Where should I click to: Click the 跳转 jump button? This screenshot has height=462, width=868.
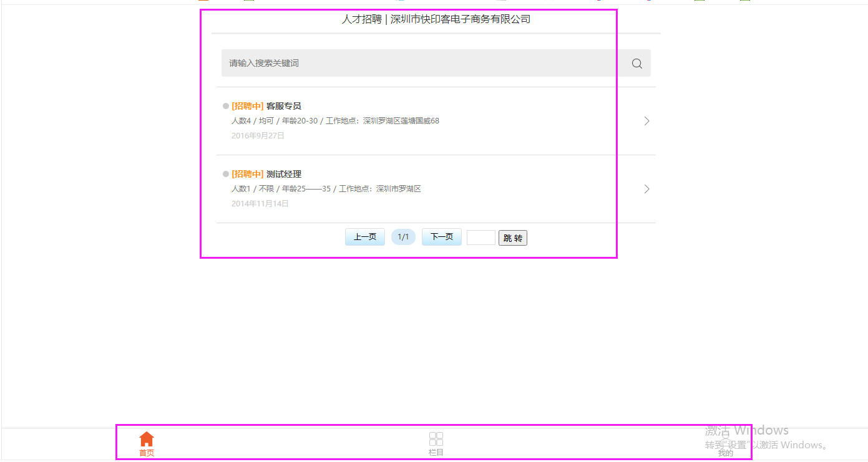(x=512, y=238)
